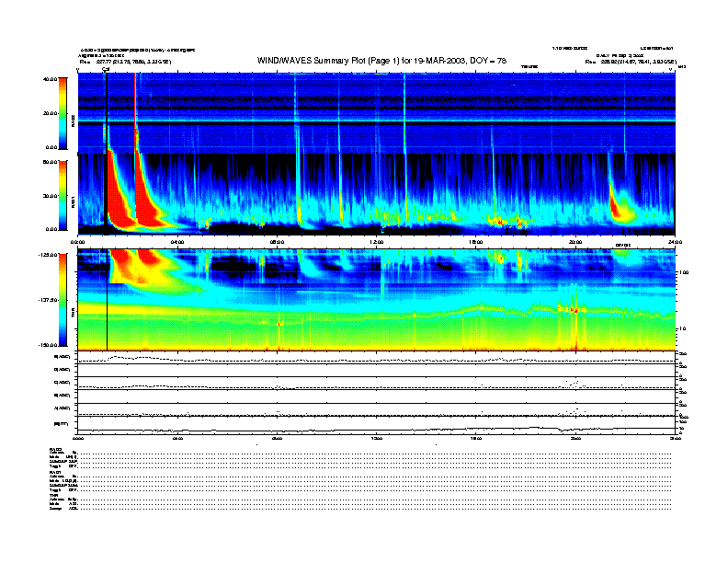Click the 20:00 tick label under RAD1 spectrogram
This screenshot has width=728, height=563.
[575, 242]
